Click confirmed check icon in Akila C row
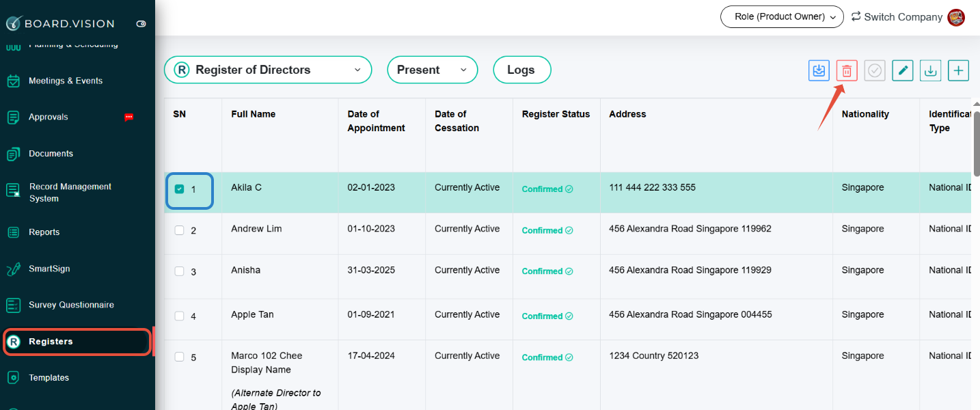This screenshot has height=410, width=980. (x=569, y=189)
